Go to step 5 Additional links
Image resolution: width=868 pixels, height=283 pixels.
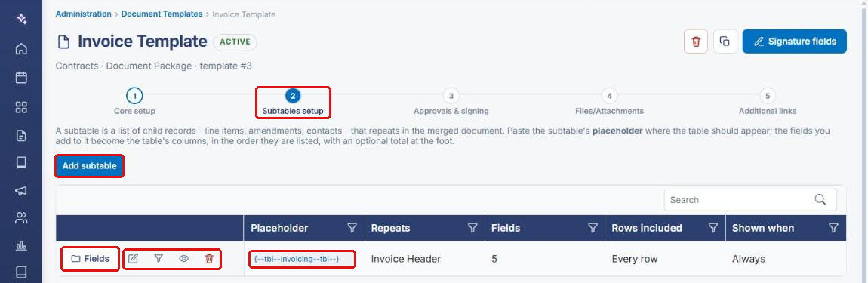[x=768, y=102]
